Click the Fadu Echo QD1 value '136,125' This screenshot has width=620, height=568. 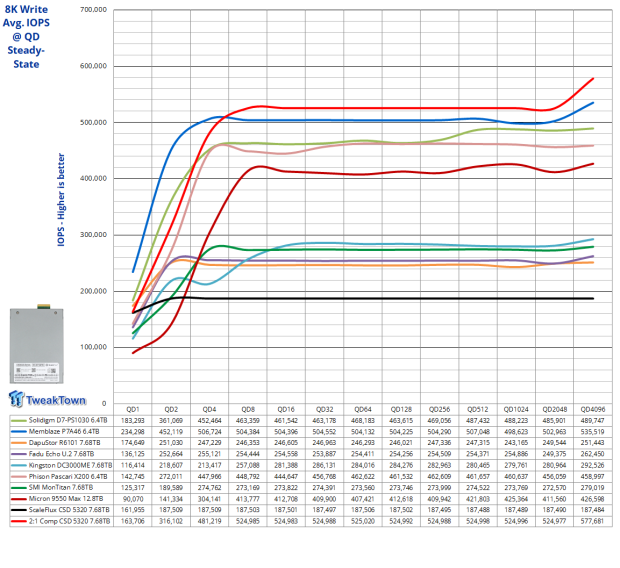[x=132, y=454]
